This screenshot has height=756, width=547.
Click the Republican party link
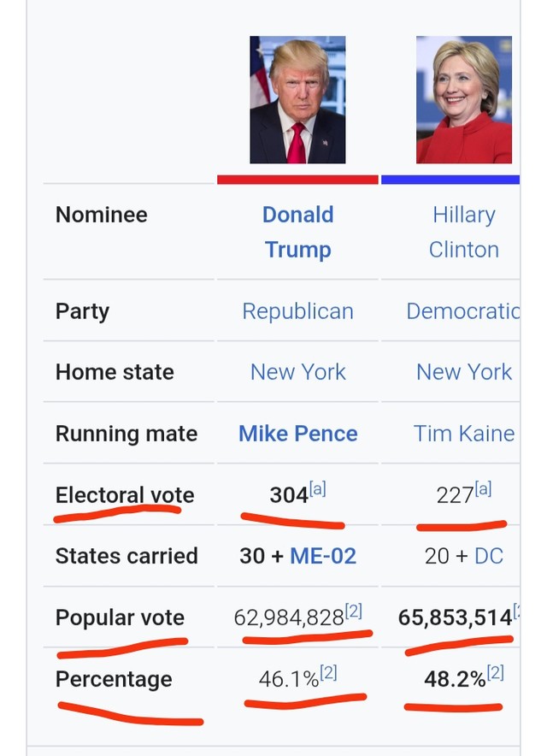coord(297,311)
